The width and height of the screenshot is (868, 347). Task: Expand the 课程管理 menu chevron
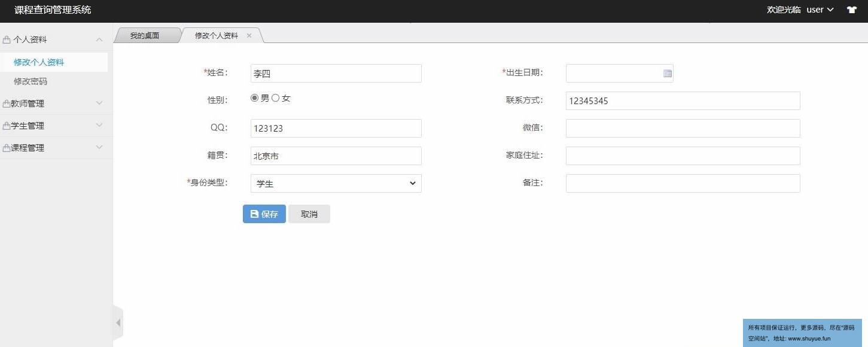point(99,147)
